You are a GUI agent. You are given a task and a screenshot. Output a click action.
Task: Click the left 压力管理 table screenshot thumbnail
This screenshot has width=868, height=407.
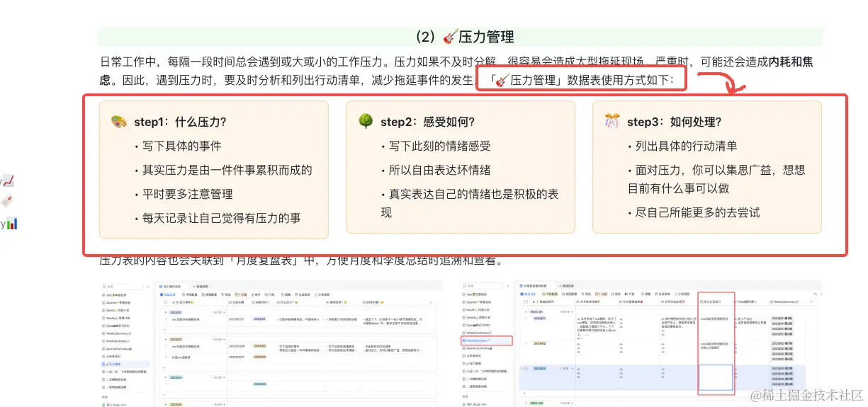click(271, 343)
